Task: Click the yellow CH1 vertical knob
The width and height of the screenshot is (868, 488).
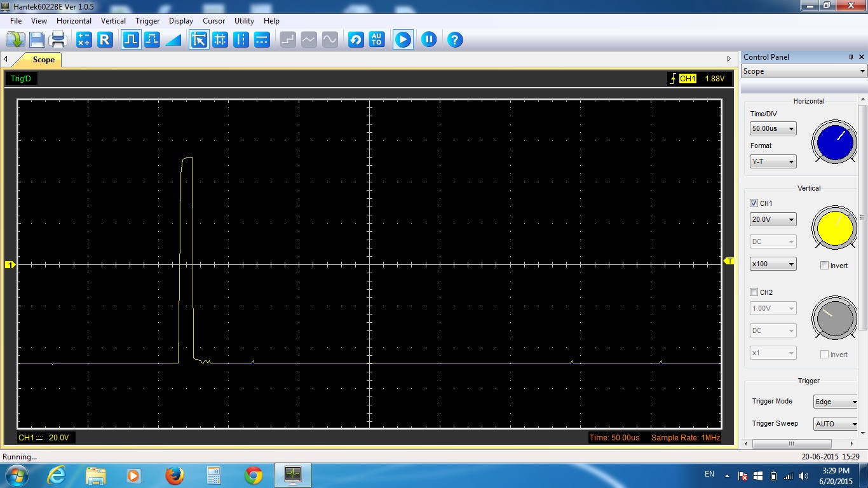Action: [834, 229]
